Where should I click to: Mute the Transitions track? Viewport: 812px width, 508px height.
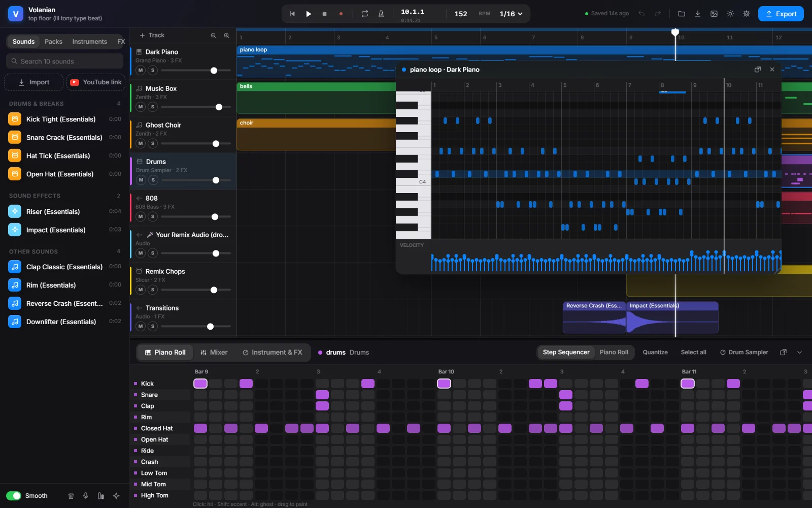click(141, 326)
